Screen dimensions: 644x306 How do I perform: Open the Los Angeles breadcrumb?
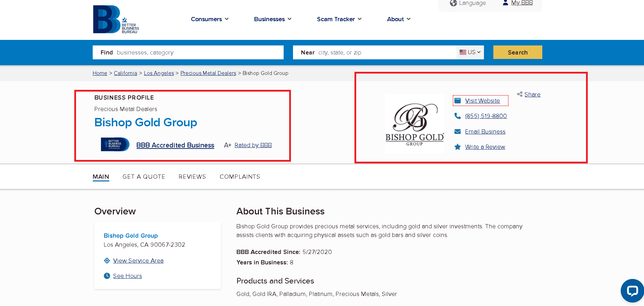point(159,73)
